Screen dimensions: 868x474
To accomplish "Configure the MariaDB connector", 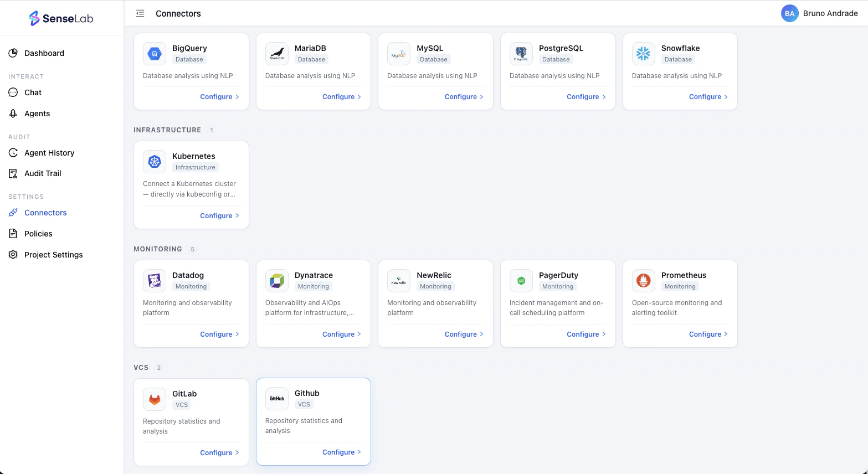I will click(342, 97).
